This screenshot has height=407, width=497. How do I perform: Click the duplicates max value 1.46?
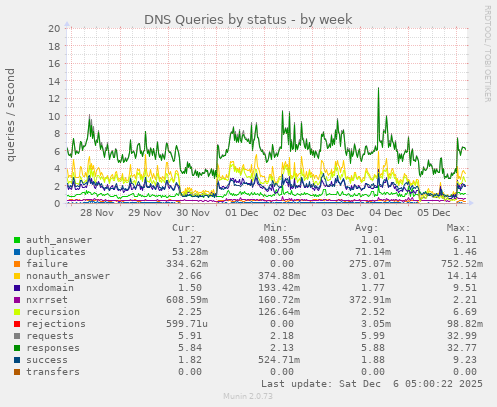(465, 252)
